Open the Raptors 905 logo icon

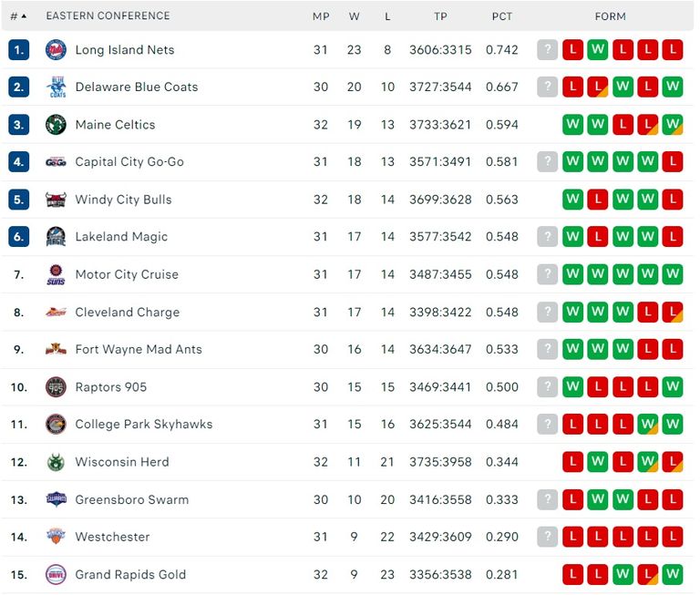(x=56, y=387)
